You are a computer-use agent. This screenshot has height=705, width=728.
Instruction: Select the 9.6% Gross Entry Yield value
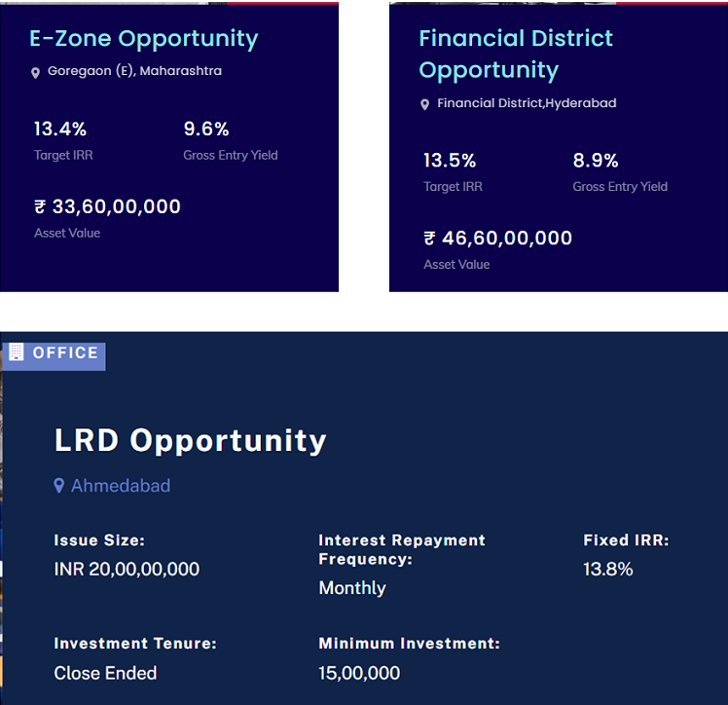click(206, 129)
